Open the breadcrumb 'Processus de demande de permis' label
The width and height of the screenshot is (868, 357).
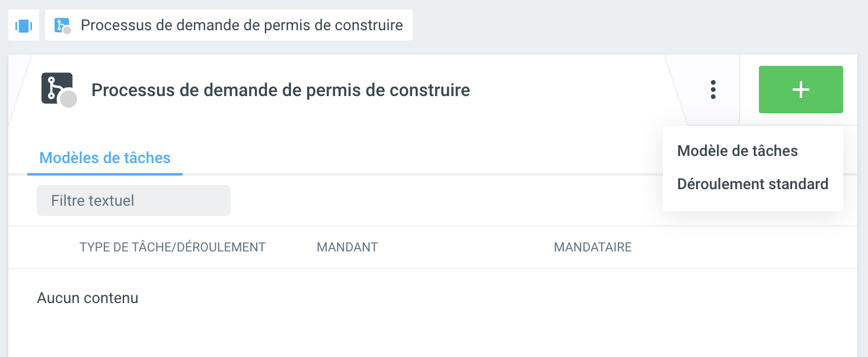(x=241, y=26)
